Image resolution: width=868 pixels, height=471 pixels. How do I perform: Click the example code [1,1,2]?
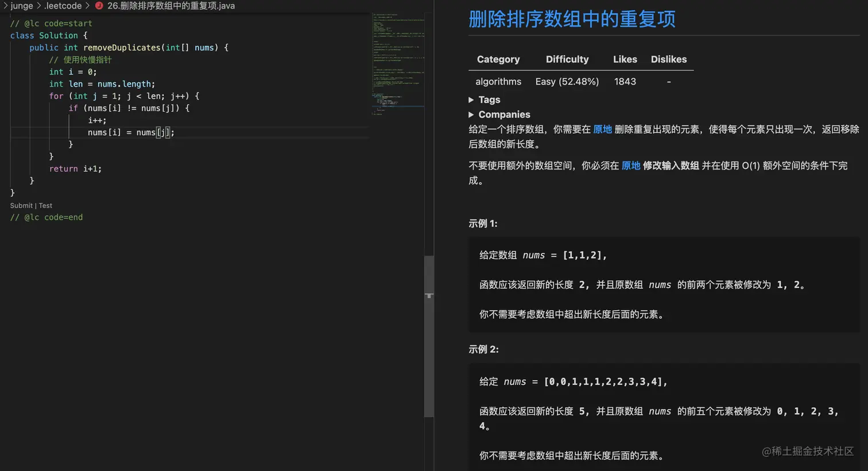[584, 255]
